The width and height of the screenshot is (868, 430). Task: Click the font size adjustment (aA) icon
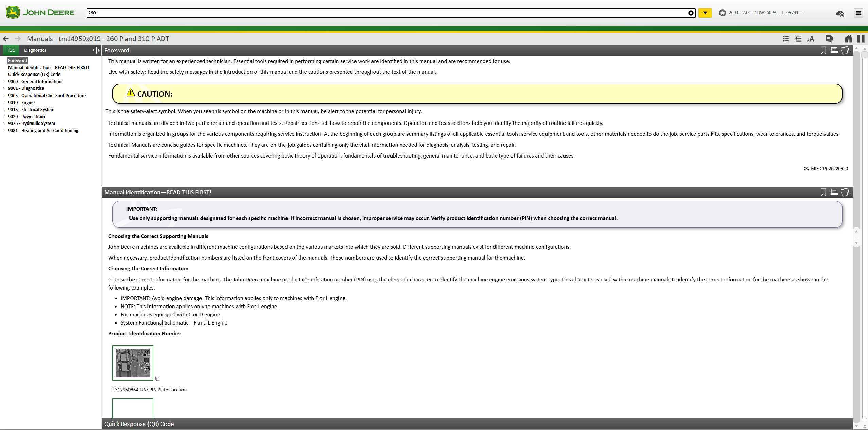tap(810, 39)
